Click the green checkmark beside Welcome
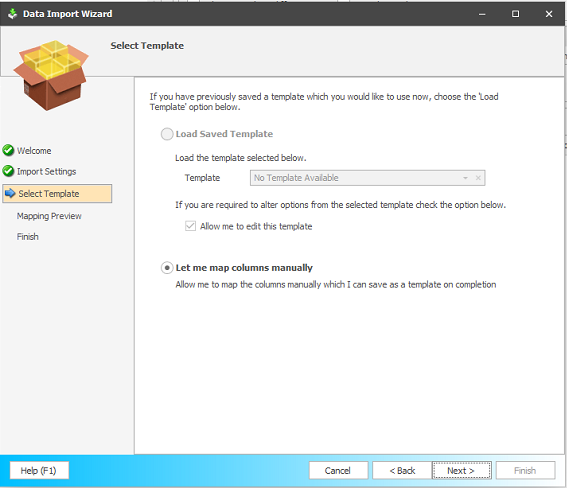This screenshot has height=488, width=567. click(x=8, y=150)
